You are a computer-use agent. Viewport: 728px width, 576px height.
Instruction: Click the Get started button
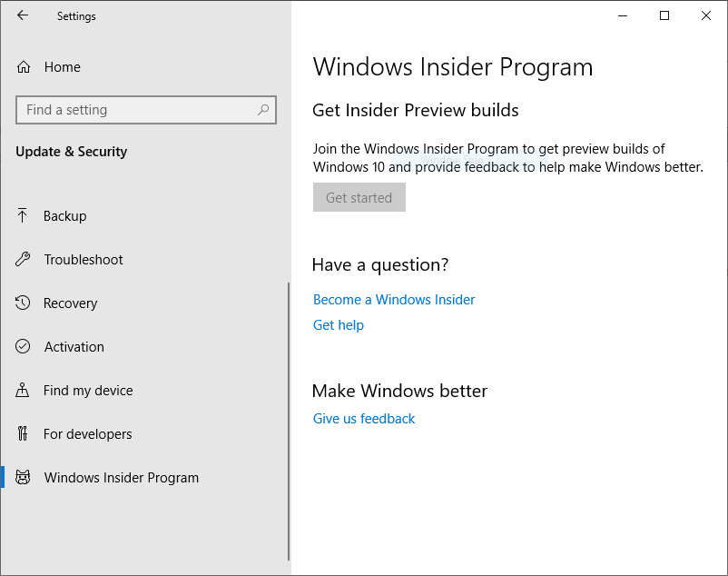coord(359,197)
